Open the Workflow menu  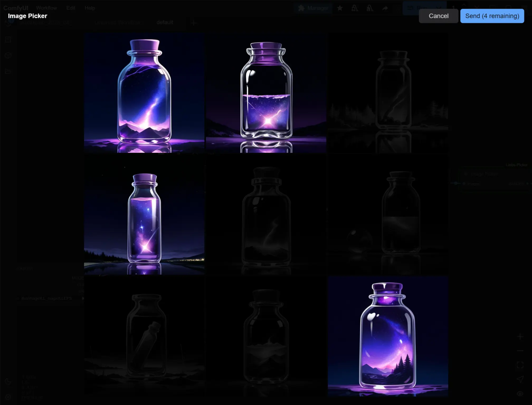pyautogui.click(x=46, y=8)
